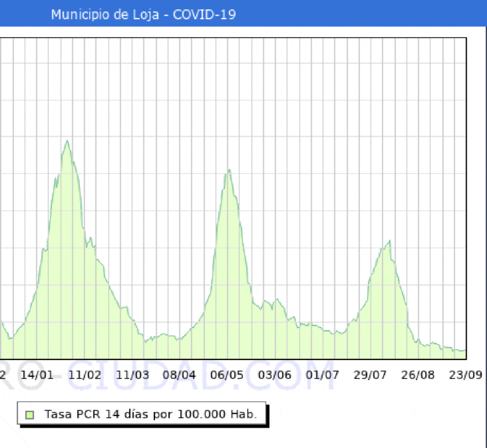Click the green legend color swatch

tap(30, 414)
